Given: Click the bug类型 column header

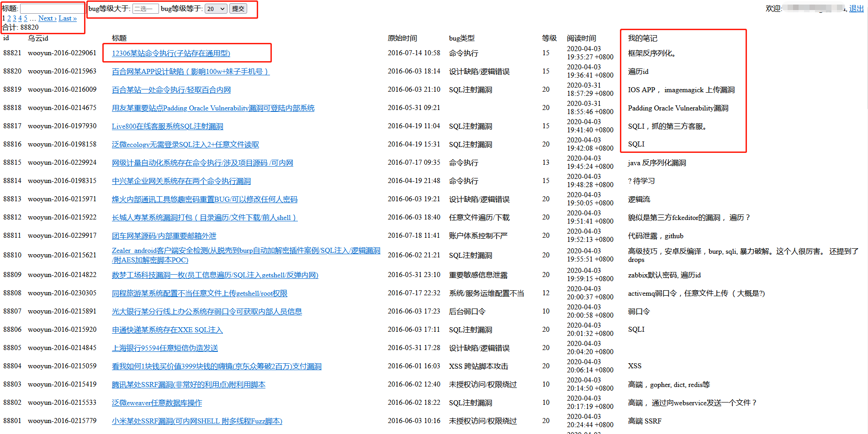Looking at the screenshot, I should pos(462,38).
